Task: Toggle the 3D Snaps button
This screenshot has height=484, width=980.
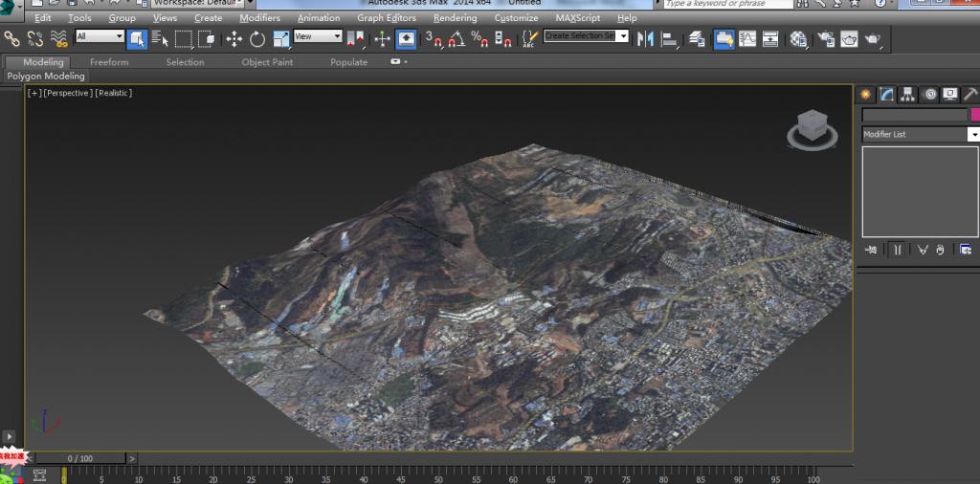Action: pos(434,39)
